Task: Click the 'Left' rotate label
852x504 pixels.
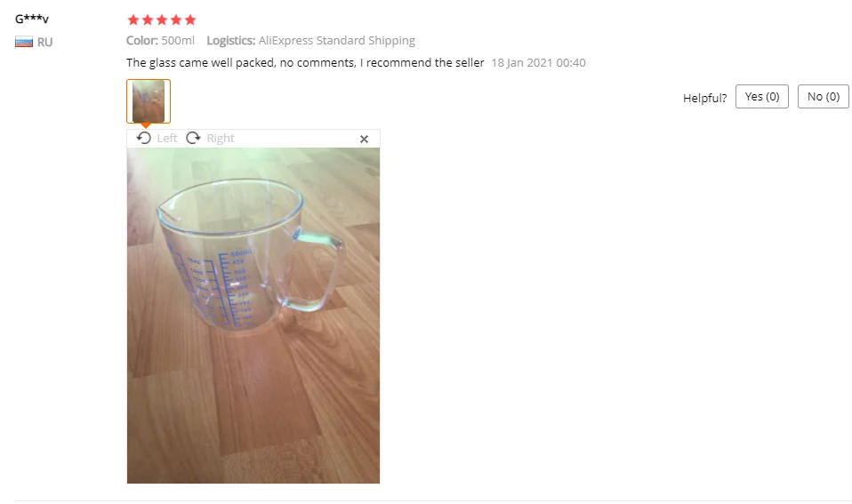Action: click(x=167, y=139)
